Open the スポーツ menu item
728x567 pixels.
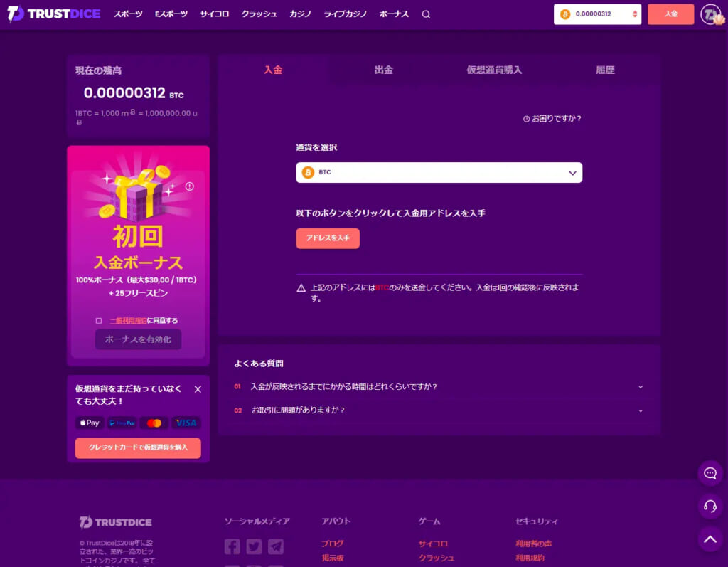128,14
